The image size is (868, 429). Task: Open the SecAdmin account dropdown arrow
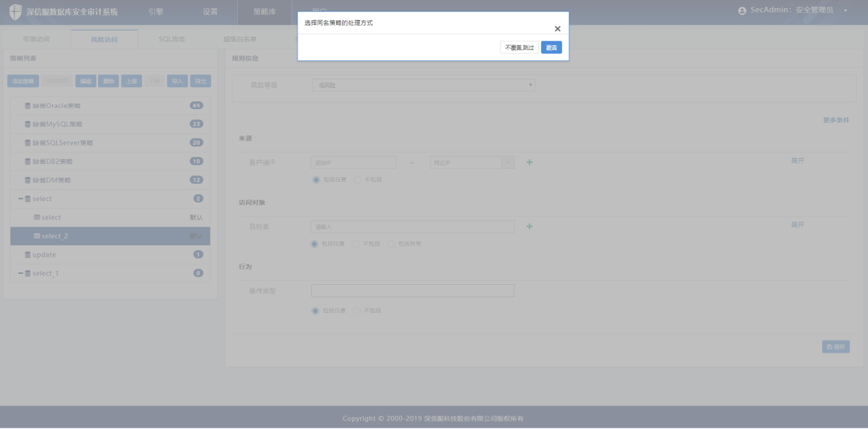pyautogui.click(x=845, y=11)
